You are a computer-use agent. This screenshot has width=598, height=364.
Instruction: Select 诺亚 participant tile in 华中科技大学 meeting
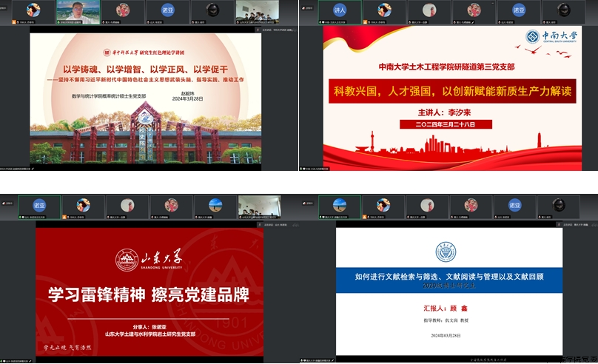pos(167,12)
